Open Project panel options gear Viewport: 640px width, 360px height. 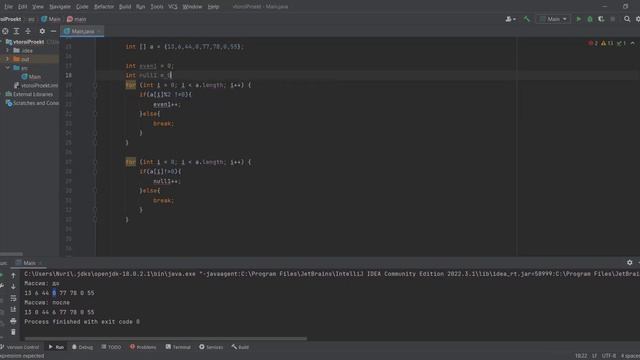[x=42, y=31]
